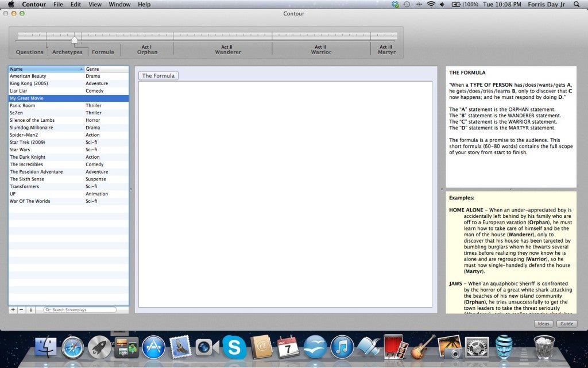The height and width of the screenshot is (368, 588).
Task: Add a new screenplay with plus button
Action: (13, 310)
